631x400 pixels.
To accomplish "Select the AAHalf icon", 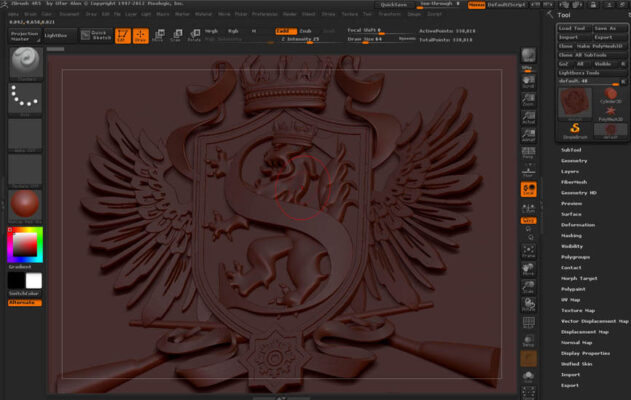I will (528, 135).
